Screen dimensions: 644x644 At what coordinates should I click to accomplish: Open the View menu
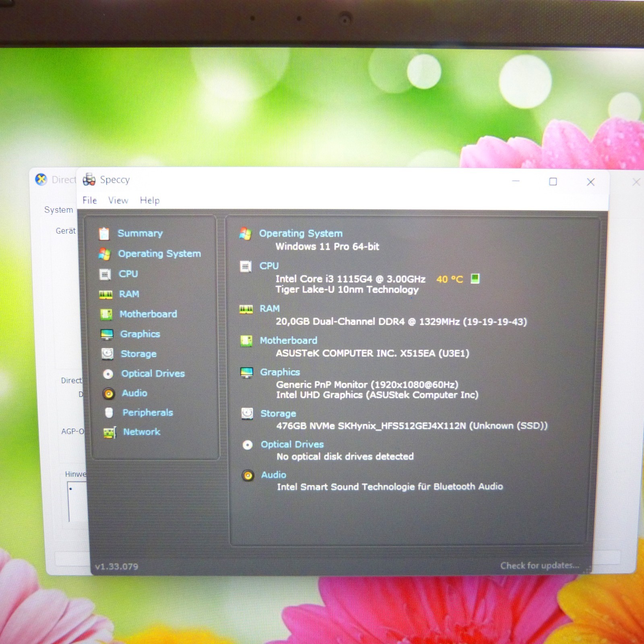(118, 200)
